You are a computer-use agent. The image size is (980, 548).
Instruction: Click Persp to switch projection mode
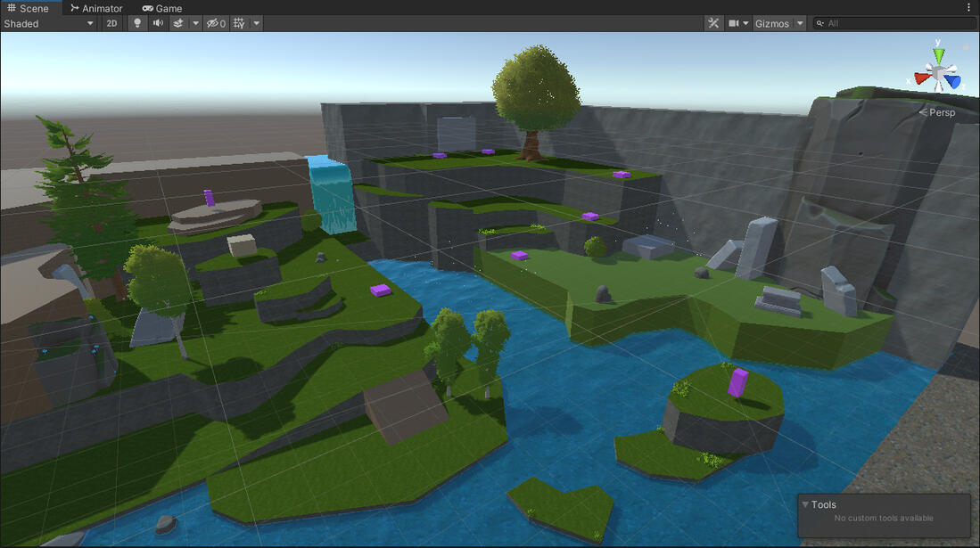[x=937, y=112]
